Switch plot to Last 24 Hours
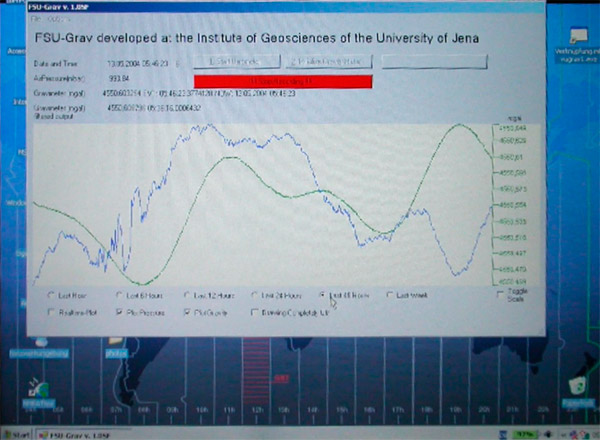 click(x=254, y=296)
